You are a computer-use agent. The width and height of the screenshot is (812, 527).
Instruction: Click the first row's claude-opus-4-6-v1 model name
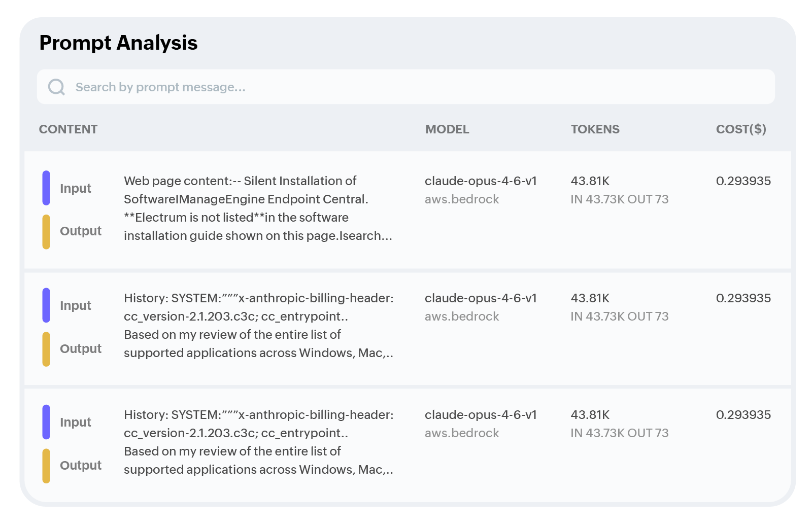tap(481, 181)
